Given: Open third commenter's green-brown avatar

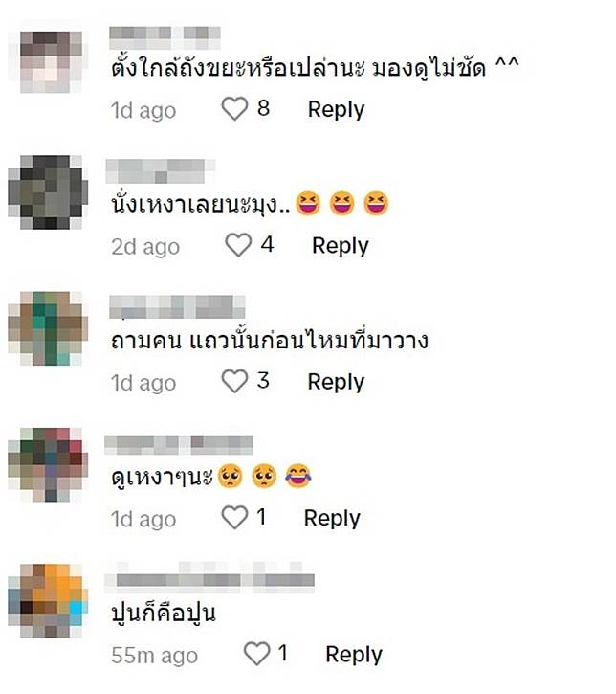Looking at the screenshot, I should click(x=48, y=328).
